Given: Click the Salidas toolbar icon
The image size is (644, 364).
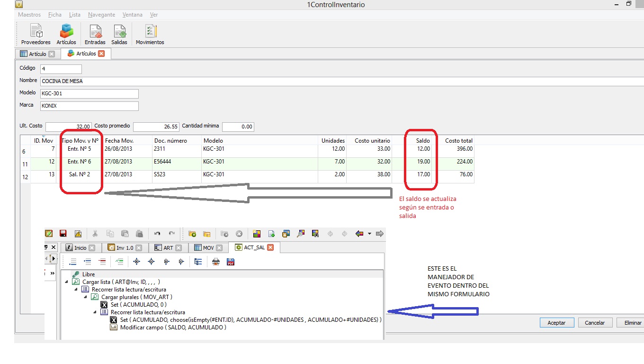Looking at the screenshot, I should coord(119,35).
